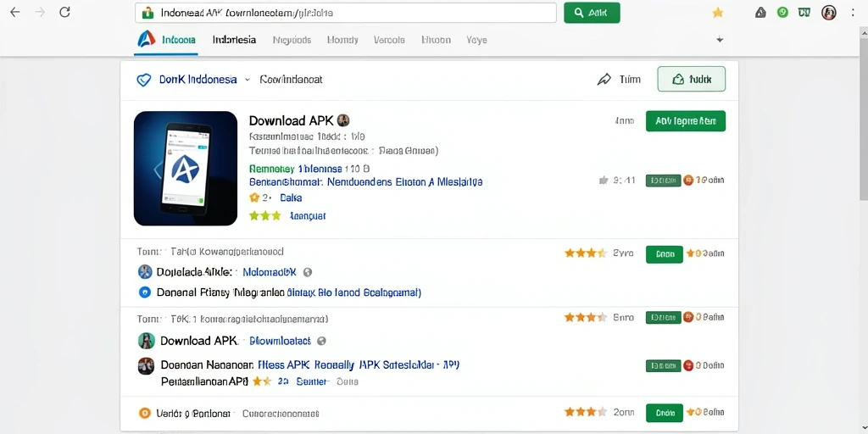Click the address bar URL field

point(346,12)
